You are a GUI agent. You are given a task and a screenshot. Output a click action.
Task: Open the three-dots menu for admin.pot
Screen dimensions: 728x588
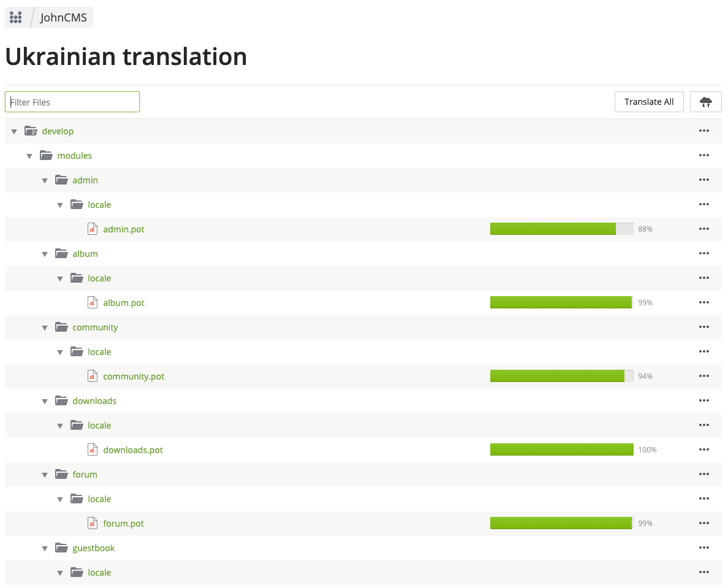pyautogui.click(x=703, y=229)
